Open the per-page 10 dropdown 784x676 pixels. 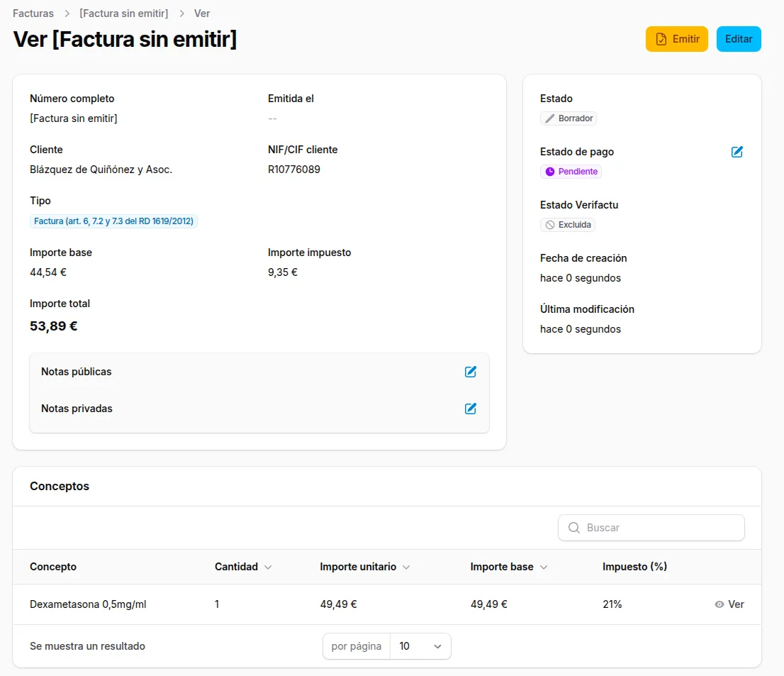click(x=420, y=646)
